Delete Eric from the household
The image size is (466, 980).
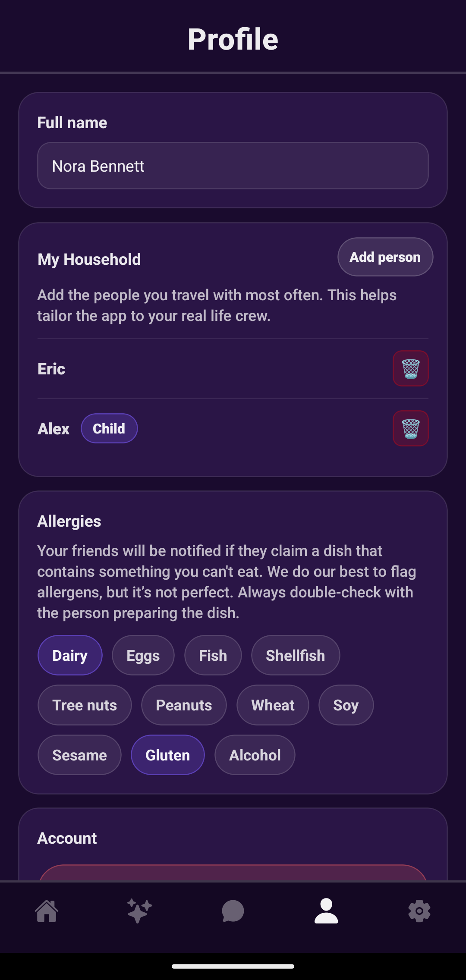(410, 368)
